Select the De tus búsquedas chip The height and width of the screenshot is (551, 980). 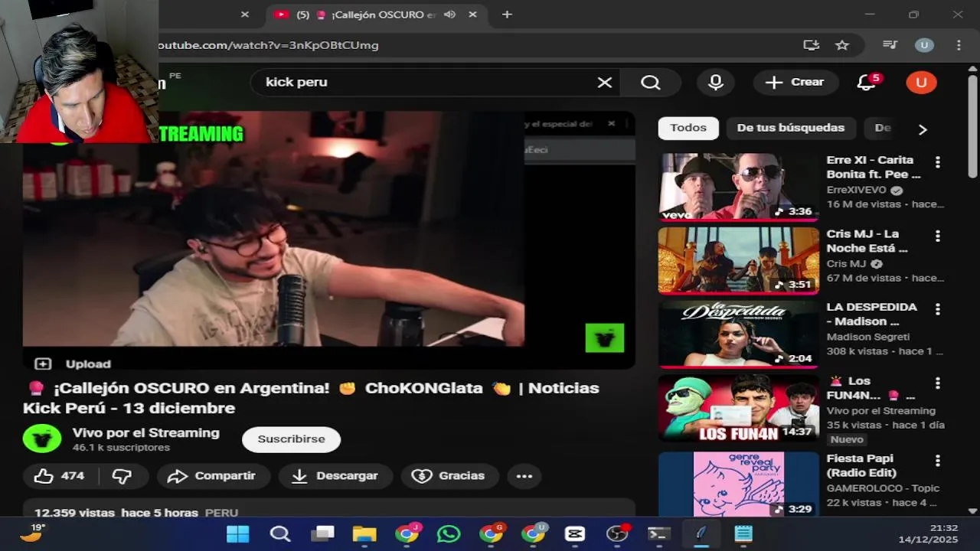click(790, 128)
